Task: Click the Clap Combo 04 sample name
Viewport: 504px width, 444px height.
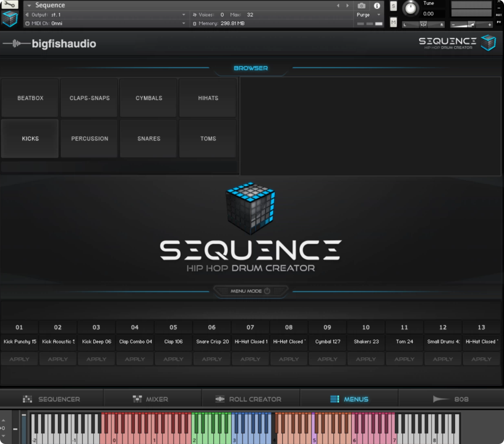Action: [135, 342]
